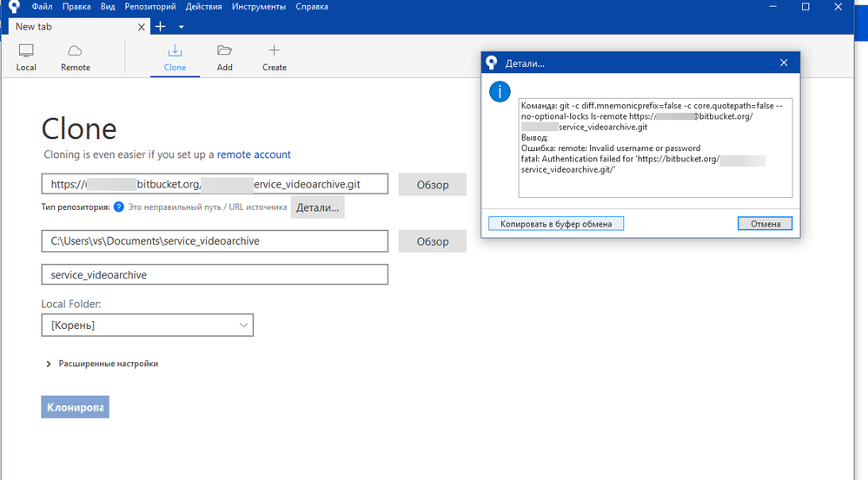Open the Вид menu
The height and width of the screenshot is (480, 868).
[x=108, y=7]
